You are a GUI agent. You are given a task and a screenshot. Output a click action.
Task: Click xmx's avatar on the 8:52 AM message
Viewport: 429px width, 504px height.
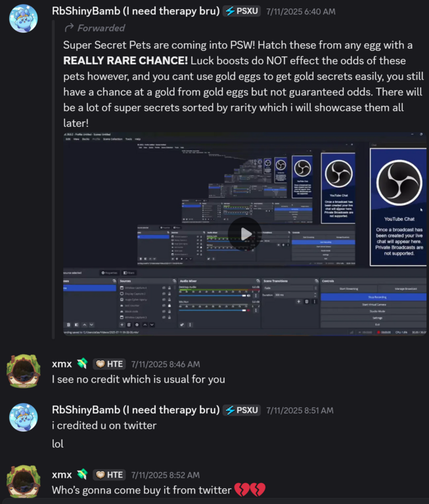tap(23, 482)
